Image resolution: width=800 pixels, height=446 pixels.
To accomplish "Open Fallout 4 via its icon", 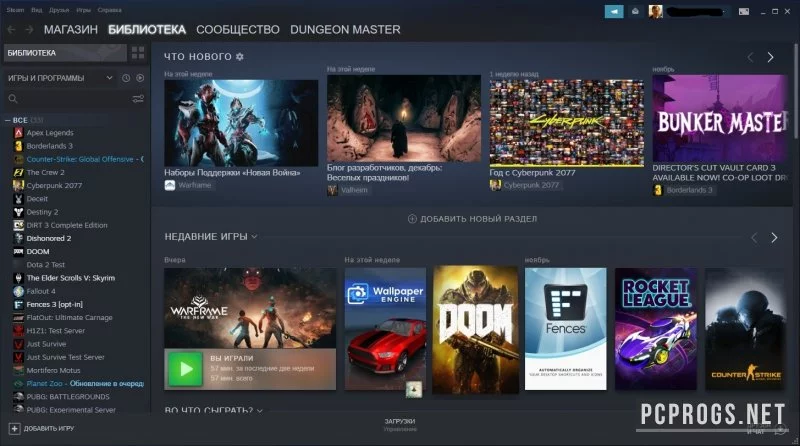I will click(x=18, y=291).
